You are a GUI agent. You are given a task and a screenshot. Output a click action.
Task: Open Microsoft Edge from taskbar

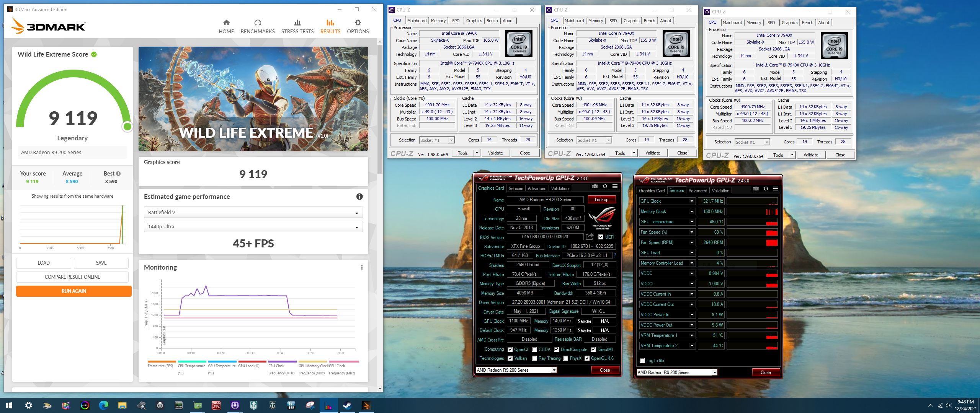point(104,405)
